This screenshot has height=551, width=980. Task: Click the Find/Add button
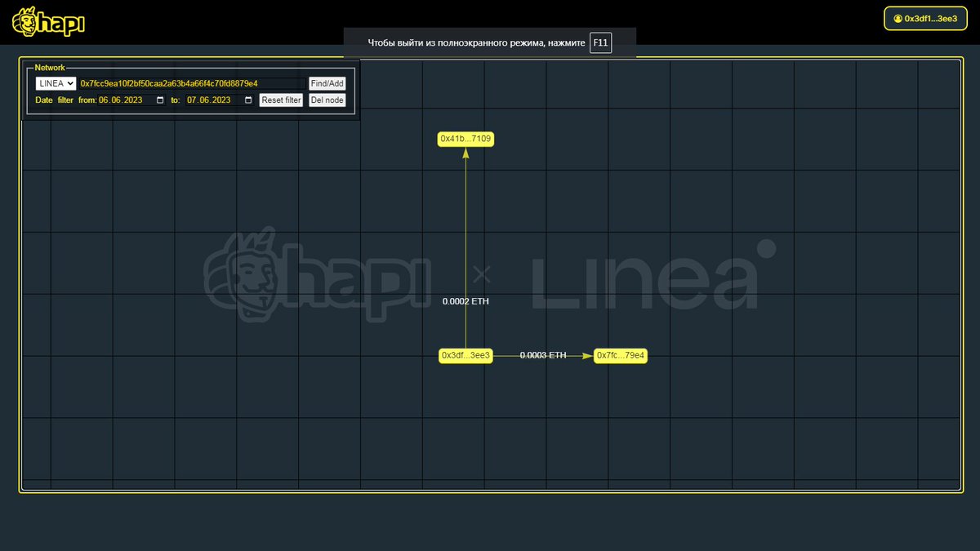click(x=327, y=83)
